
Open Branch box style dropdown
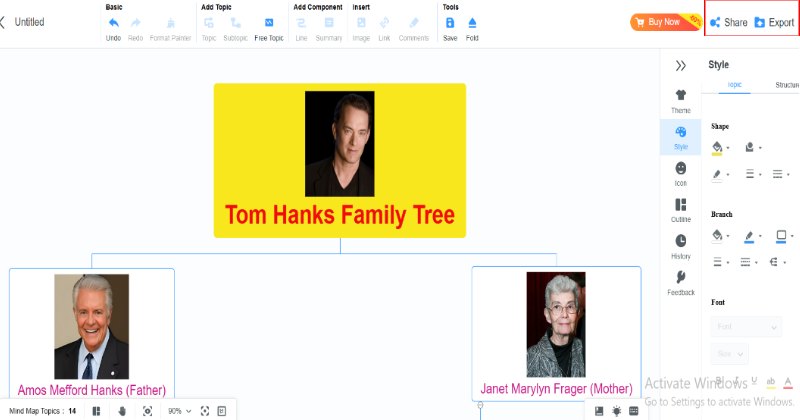[784, 235]
